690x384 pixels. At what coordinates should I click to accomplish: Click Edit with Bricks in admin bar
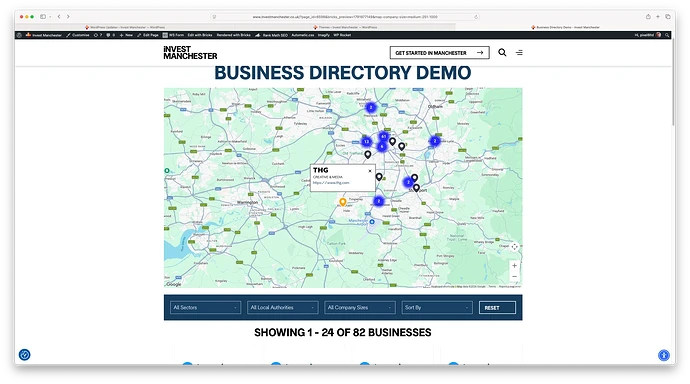point(200,35)
